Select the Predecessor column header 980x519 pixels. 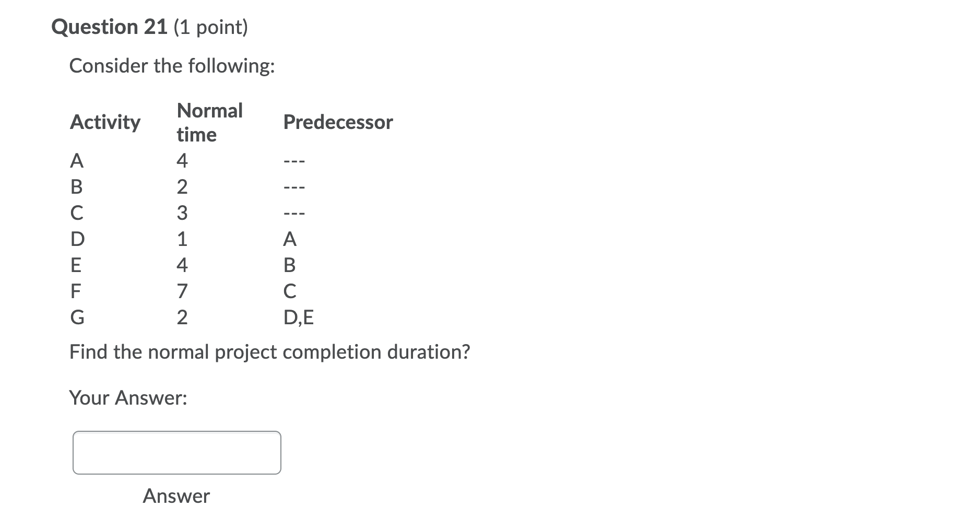click(x=337, y=122)
